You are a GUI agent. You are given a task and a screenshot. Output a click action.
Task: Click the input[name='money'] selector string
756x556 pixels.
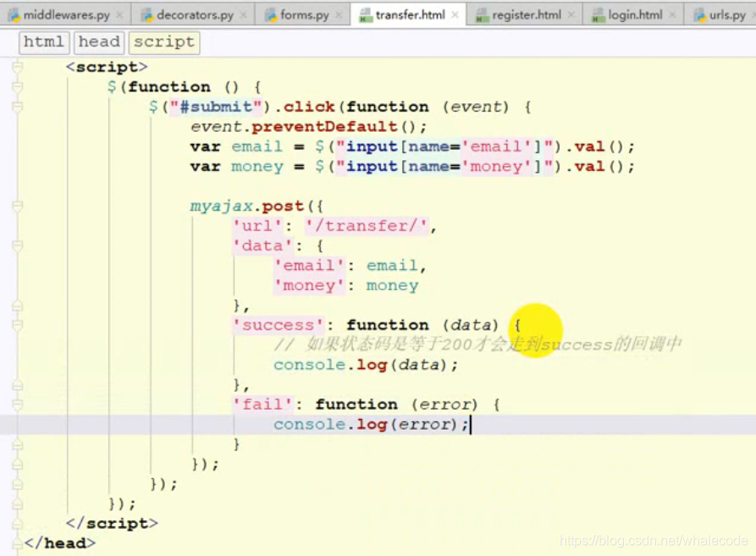[444, 167]
